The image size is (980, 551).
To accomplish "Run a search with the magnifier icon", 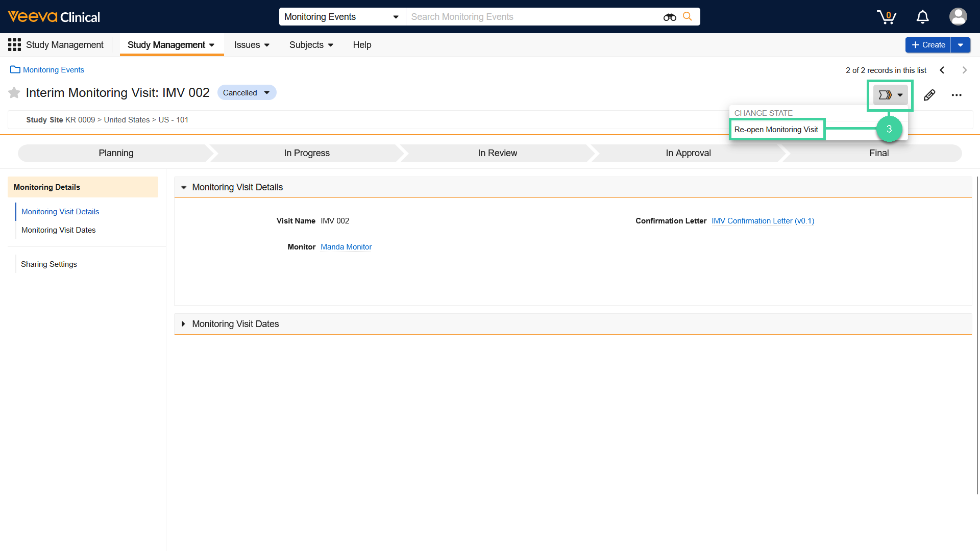I will 688,16.
